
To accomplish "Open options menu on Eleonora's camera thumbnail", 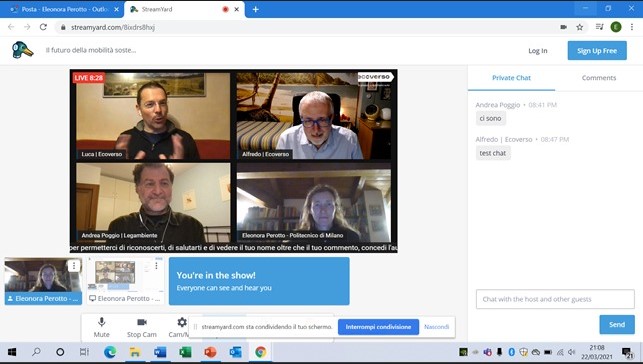I will 74,266.
